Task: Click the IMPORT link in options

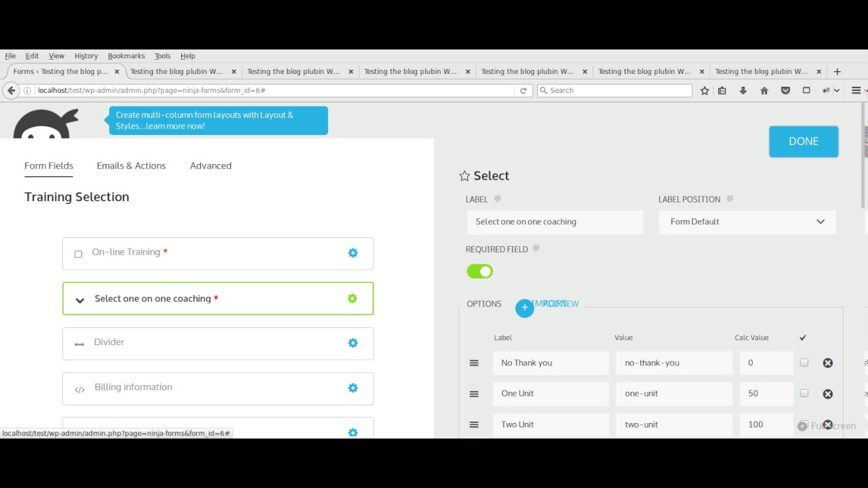Action: tap(550, 304)
